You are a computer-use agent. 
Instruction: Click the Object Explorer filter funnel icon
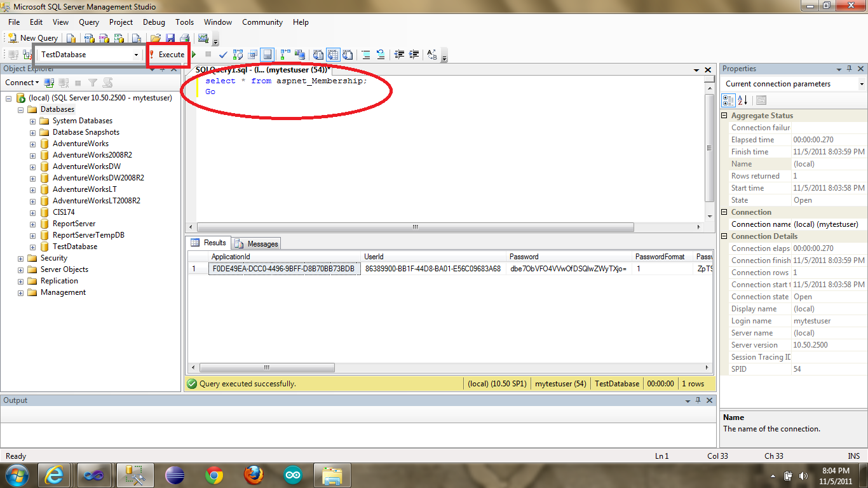point(93,83)
